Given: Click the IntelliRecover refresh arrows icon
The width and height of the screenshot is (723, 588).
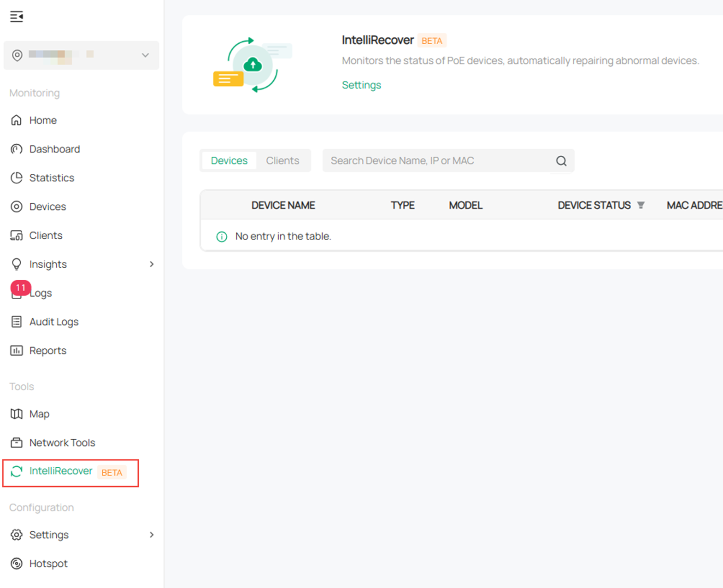Looking at the screenshot, I should click(x=17, y=471).
